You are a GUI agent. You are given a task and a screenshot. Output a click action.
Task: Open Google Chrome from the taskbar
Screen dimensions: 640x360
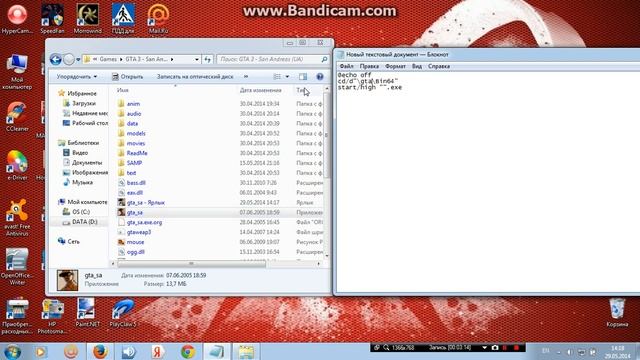188,351
